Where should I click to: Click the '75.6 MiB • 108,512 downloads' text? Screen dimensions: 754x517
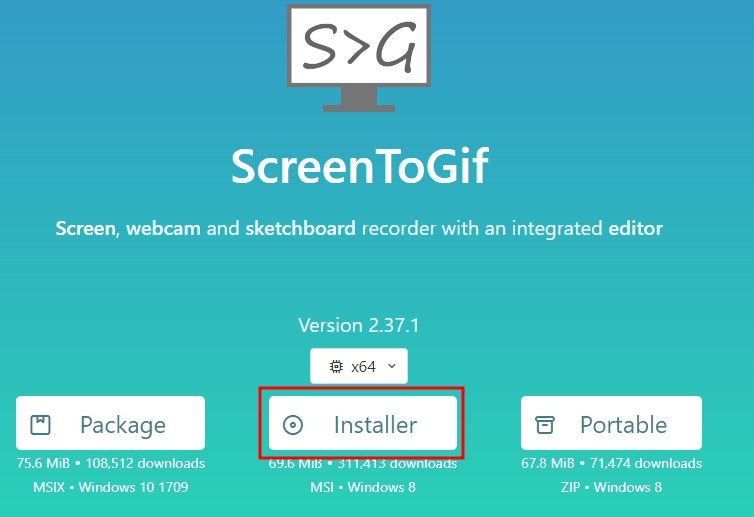[111, 463]
